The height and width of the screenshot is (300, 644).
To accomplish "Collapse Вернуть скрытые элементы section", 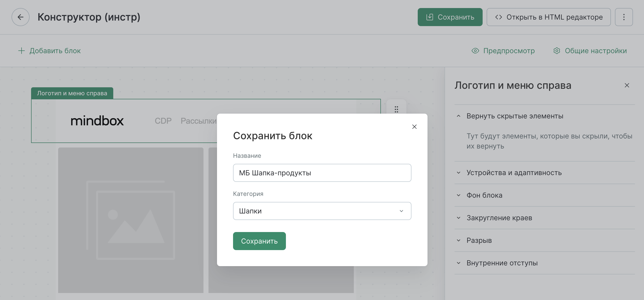I will pyautogui.click(x=545, y=116).
